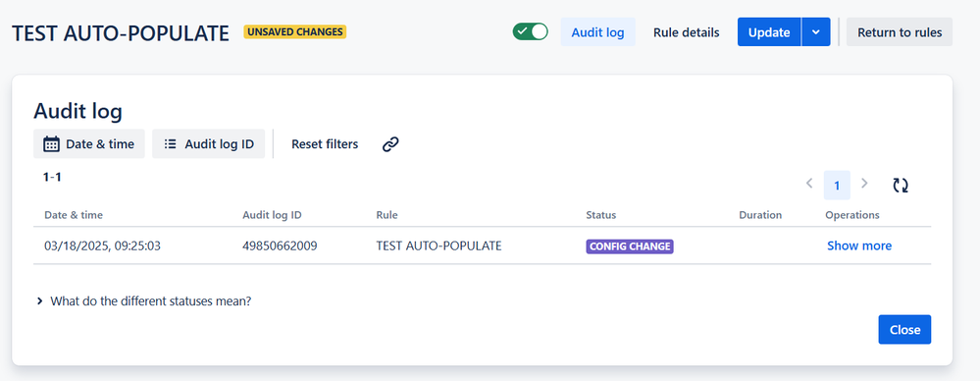Click Reset filters
Screen dimensions: 980x381
tap(325, 144)
